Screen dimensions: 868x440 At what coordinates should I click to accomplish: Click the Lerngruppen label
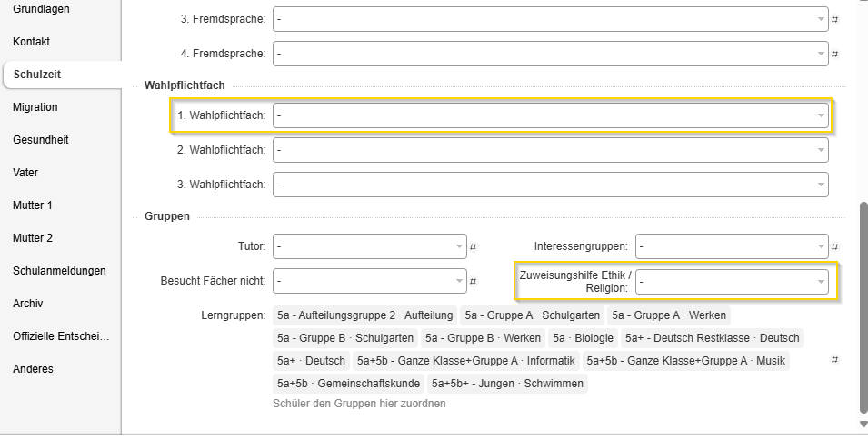(x=233, y=315)
